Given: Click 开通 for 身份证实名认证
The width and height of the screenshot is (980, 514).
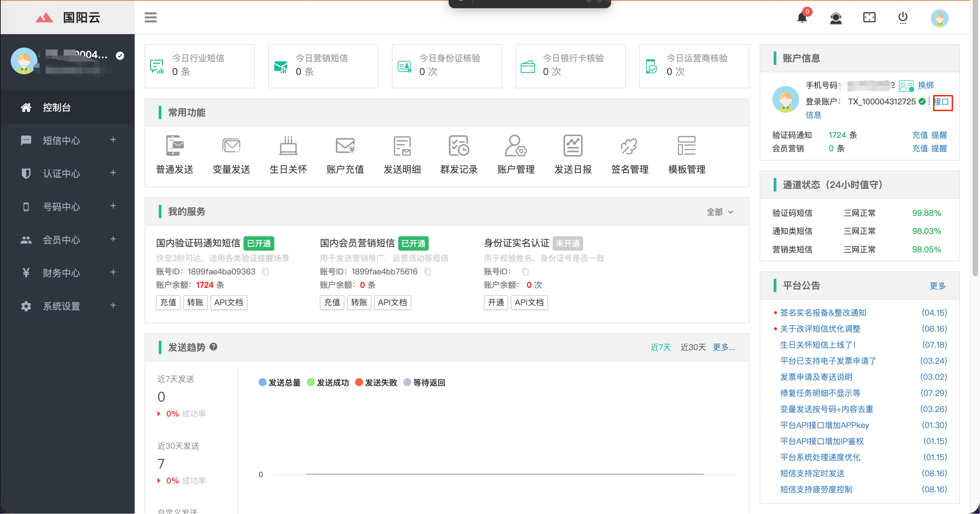Looking at the screenshot, I should (496, 302).
